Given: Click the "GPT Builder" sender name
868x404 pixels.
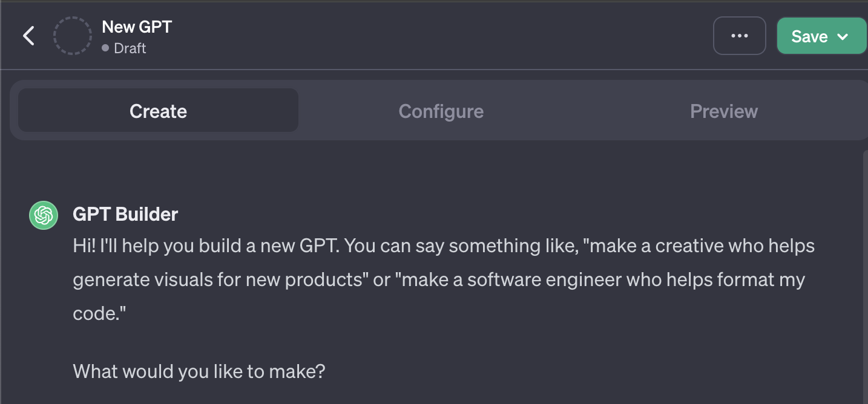Looking at the screenshot, I should [x=125, y=214].
